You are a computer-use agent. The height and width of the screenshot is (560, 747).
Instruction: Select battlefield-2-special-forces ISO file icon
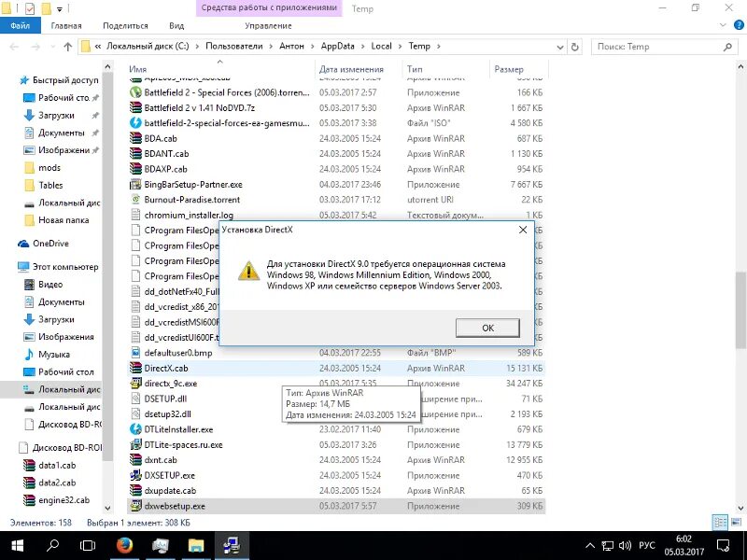pyautogui.click(x=135, y=123)
